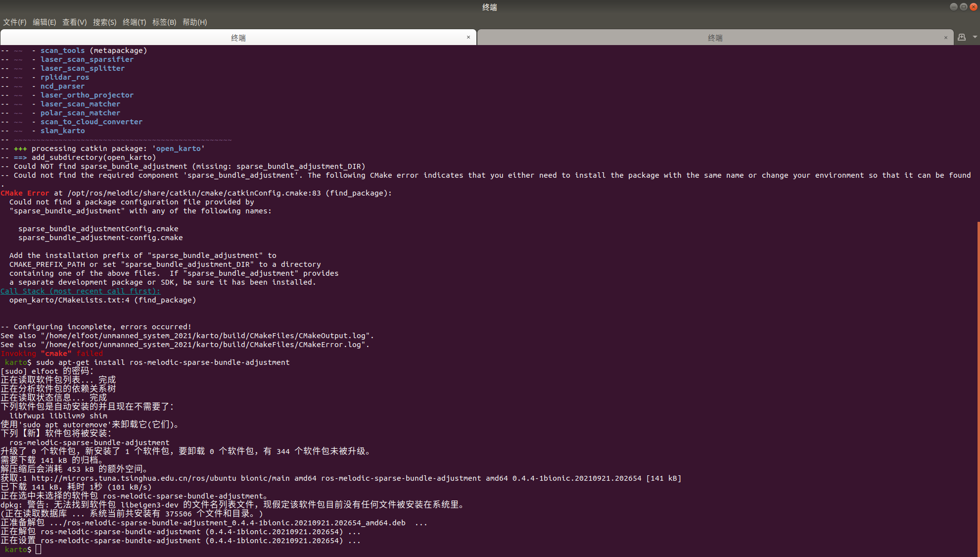
Task: Select the active left 终端 tab
Action: point(238,37)
